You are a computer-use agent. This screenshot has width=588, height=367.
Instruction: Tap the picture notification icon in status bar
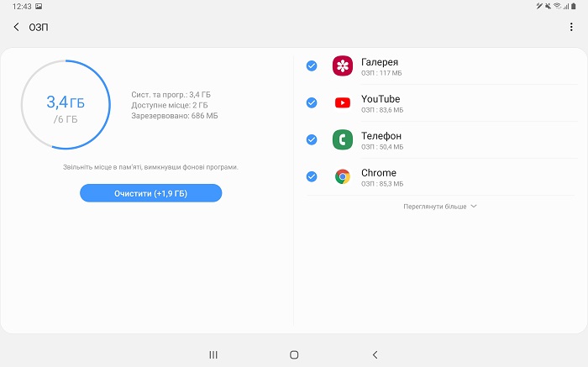(x=39, y=7)
